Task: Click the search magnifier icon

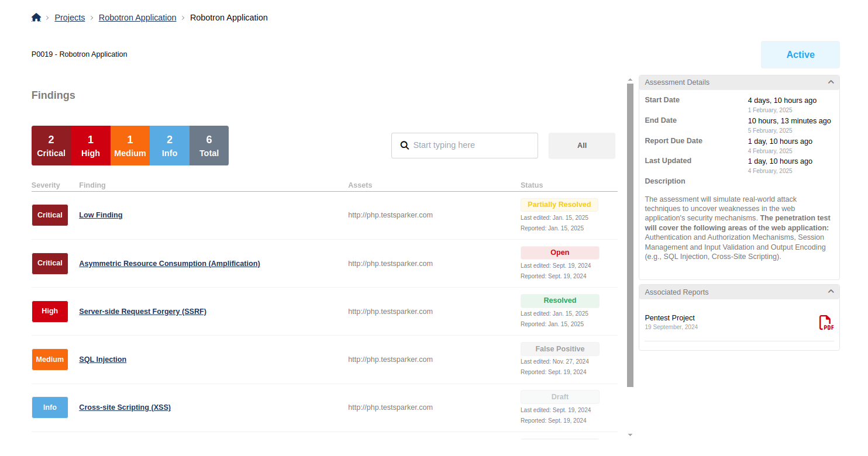Action: click(x=405, y=145)
